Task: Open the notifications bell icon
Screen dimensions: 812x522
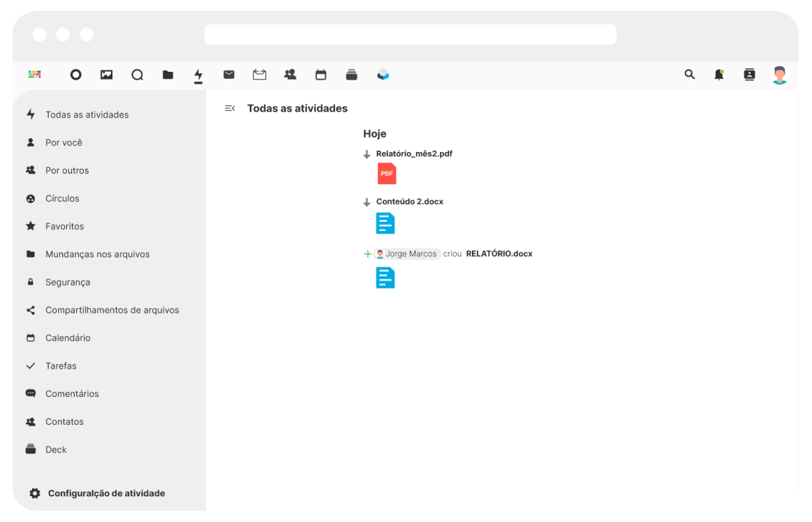Action: pos(719,75)
